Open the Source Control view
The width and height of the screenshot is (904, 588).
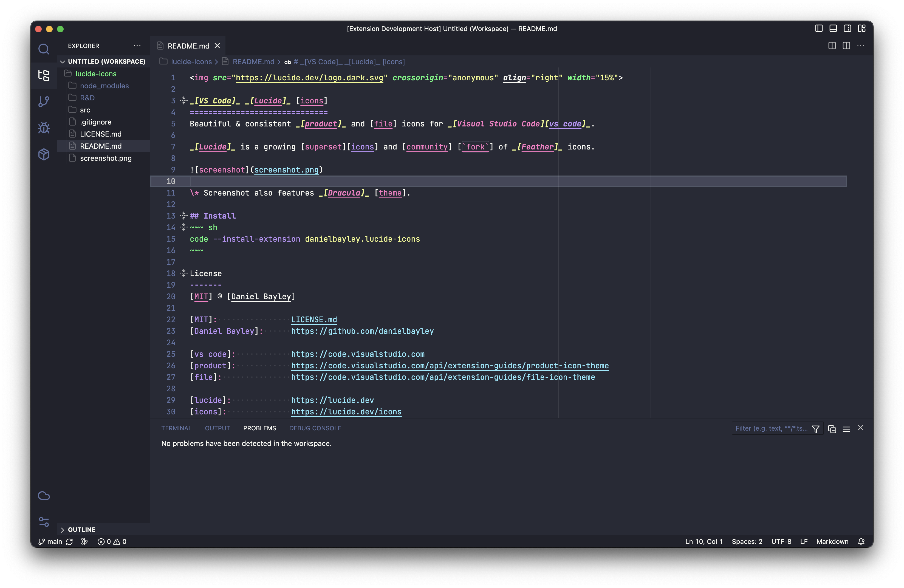pos(44,101)
